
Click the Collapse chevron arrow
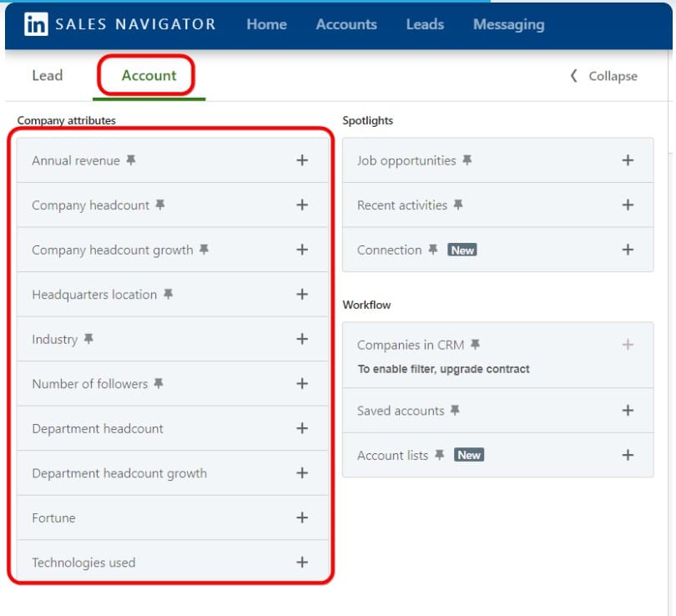point(574,76)
